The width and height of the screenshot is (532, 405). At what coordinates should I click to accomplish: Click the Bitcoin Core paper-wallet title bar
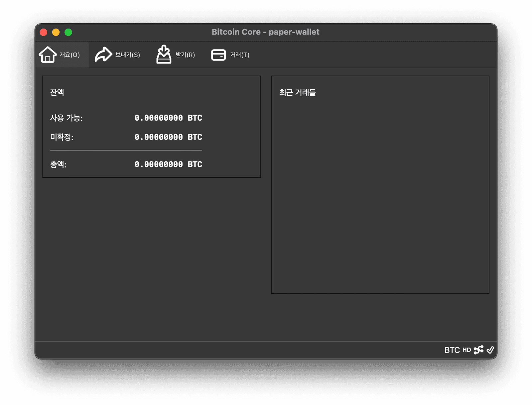[266, 32]
